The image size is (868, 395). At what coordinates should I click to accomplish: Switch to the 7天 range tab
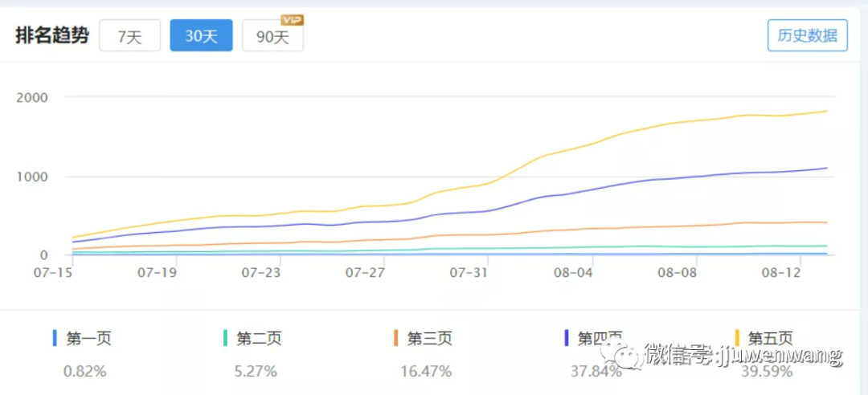(129, 36)
